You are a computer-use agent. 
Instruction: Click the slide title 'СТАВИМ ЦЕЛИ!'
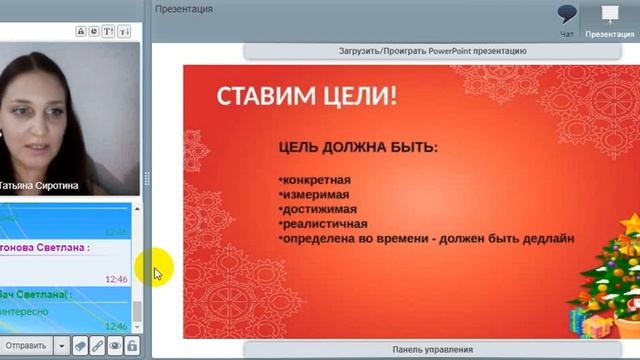[307, 97]
